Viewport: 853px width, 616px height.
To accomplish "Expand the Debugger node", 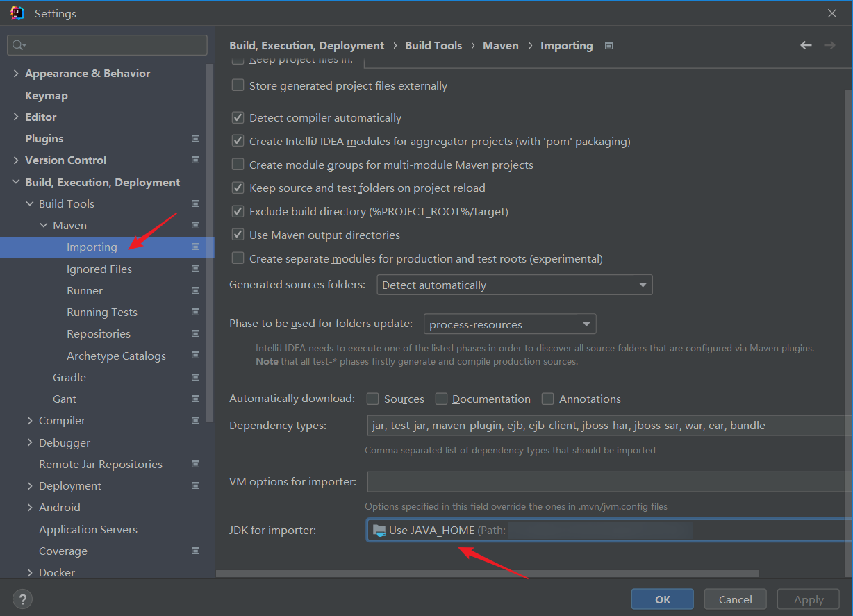I will (x=30, y=442).
